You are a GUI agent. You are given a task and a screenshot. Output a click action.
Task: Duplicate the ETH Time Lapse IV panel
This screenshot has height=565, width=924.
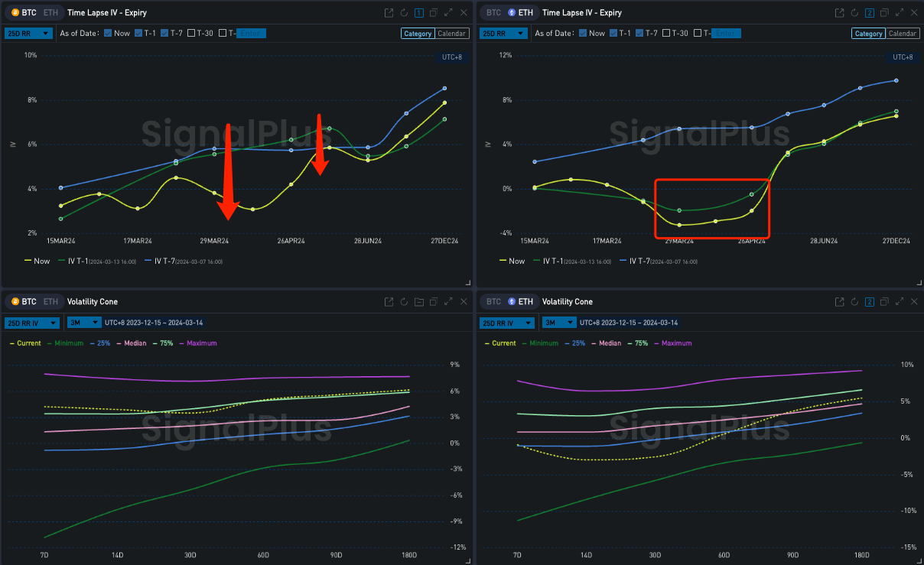[x=883, y=13]
